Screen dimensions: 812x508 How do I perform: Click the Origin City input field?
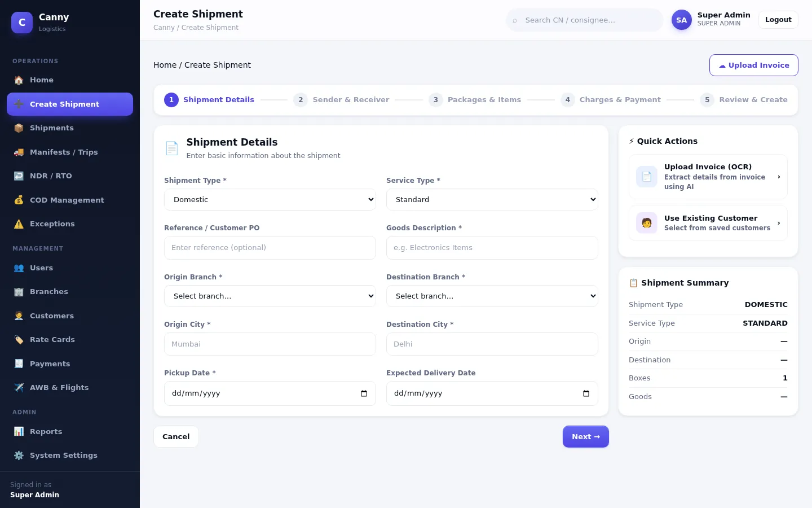[x=270, y=344]
